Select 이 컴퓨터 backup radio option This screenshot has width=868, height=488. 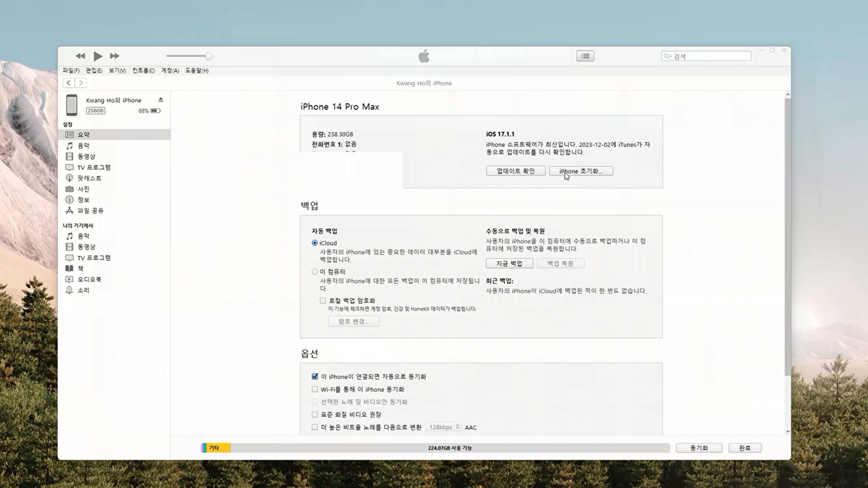click(x=315, y=272)
